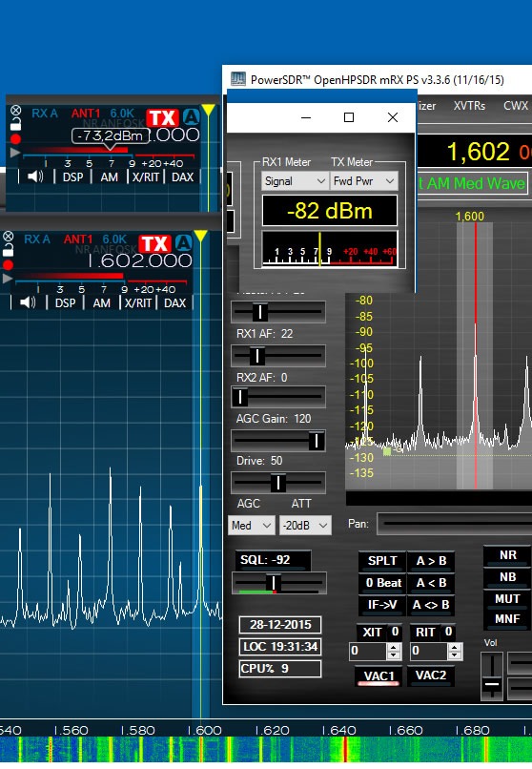The image size is (532, 769).
Task: Adjust the RX1 AF volume slider
Action: pos(277,356)
